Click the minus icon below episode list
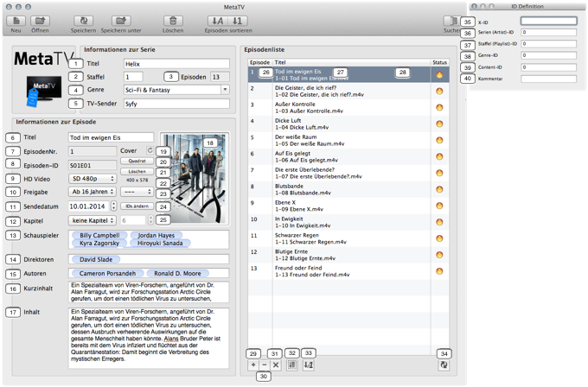The height and width of the screenshot is (387, 588). click(264, 365)
